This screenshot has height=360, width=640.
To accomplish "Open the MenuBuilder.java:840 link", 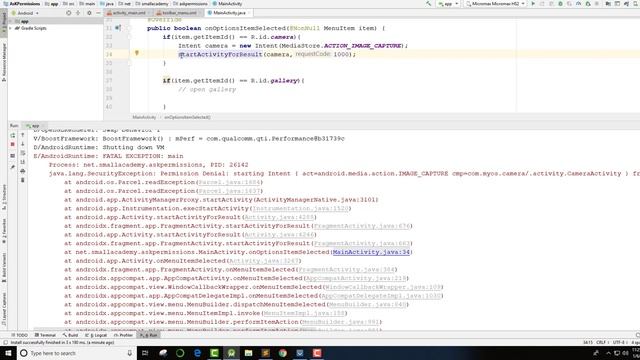I will click(367, 304).
